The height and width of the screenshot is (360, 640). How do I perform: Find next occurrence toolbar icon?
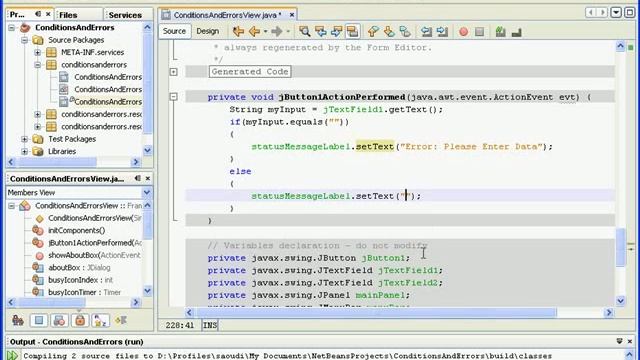(x=337, y=31)
